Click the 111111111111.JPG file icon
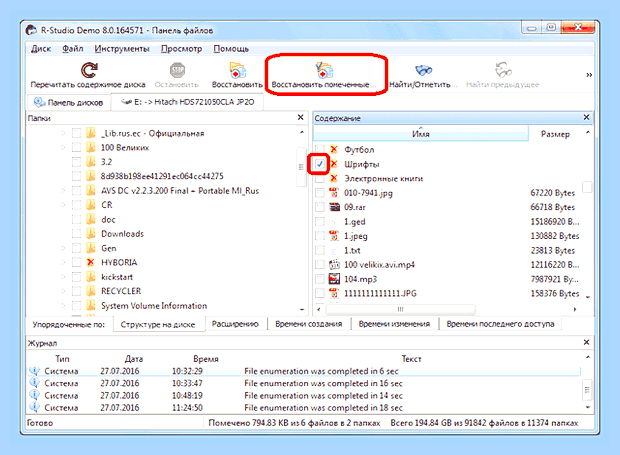Viewport: 620px width, 455px height. click(x=334, y=293)
